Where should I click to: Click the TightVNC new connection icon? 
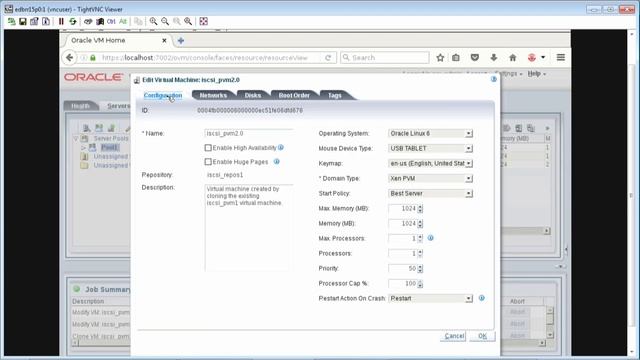click(11, 21)
